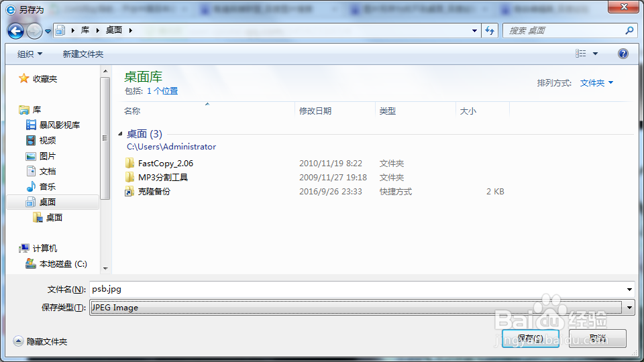Image resolution: width=644 pixels, height=362 pixels.
Task: Open the 组织 menu
Action: [30, 54]
